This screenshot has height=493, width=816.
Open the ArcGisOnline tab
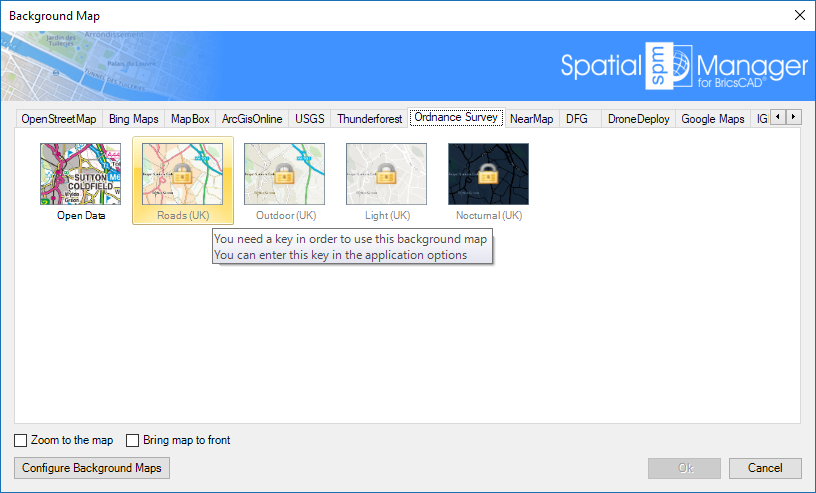pos(252,119)
